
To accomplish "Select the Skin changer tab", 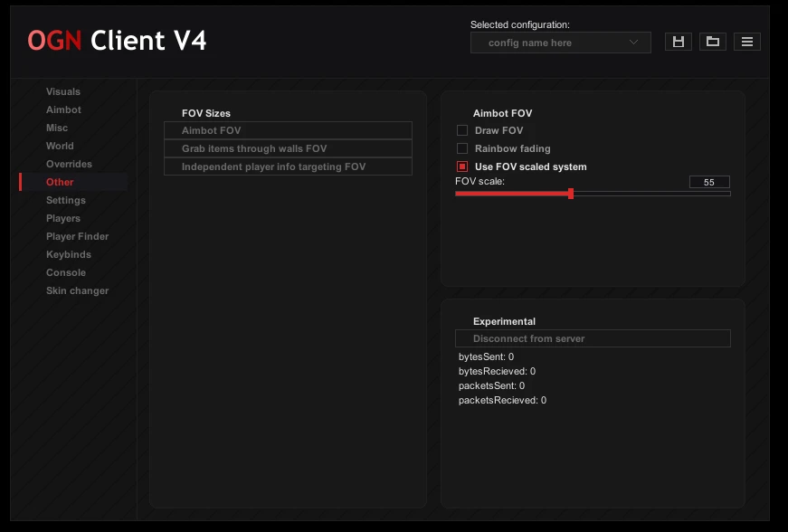I will pyautogui.click(x=78, y=290).
